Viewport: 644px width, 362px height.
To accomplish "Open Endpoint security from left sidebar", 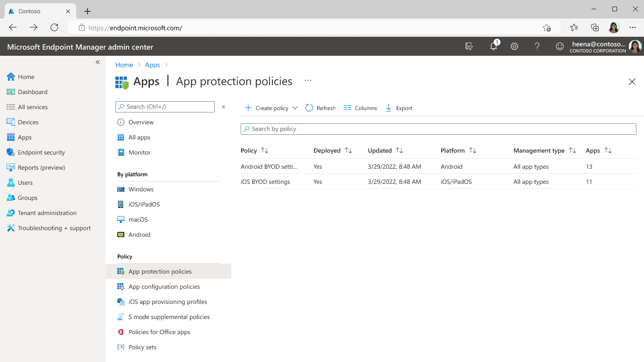I will (41, 153).
